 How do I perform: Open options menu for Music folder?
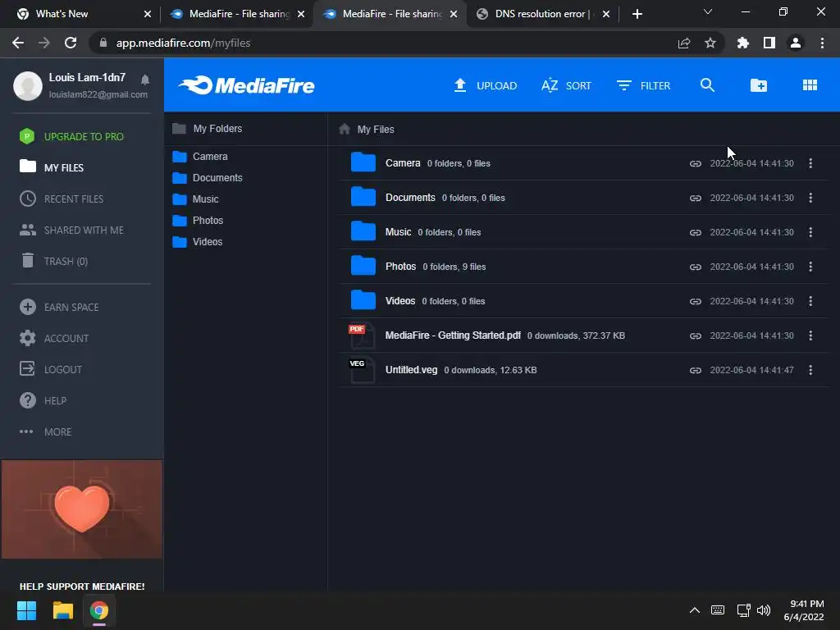(810, 232)
